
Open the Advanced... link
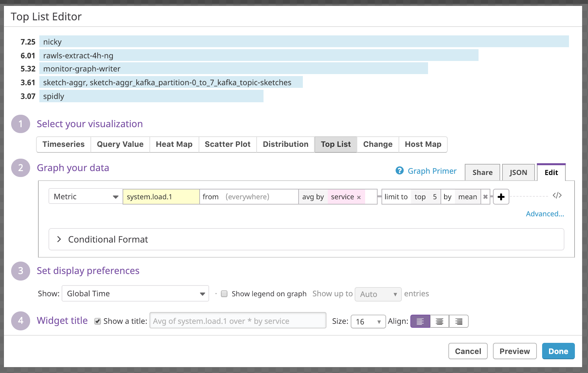coord(545,214)
